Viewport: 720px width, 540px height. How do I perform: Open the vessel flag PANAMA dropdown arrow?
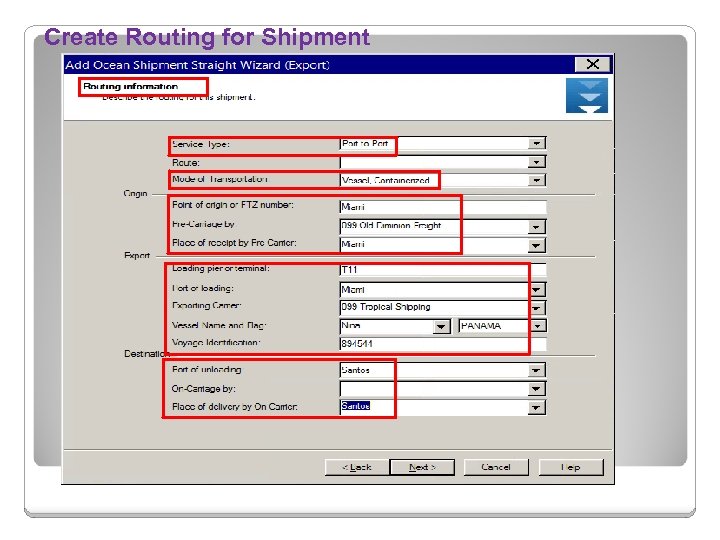[538, 326]
